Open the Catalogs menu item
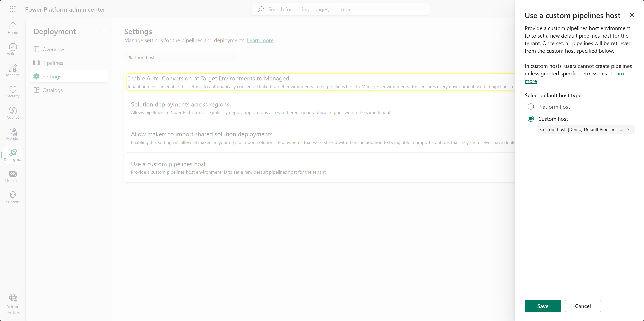This screenshot has width=644, height=321. pos(52,90)
